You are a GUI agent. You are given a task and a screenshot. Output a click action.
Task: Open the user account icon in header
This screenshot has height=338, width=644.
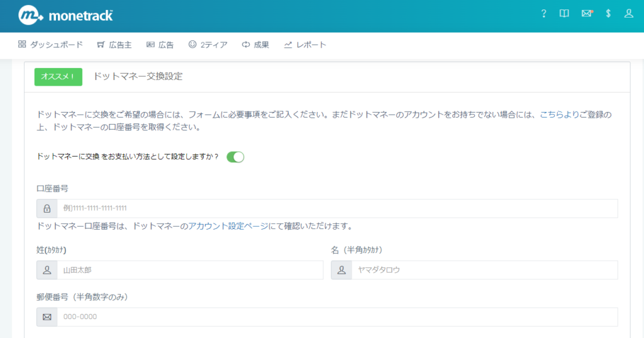point(629,14)
